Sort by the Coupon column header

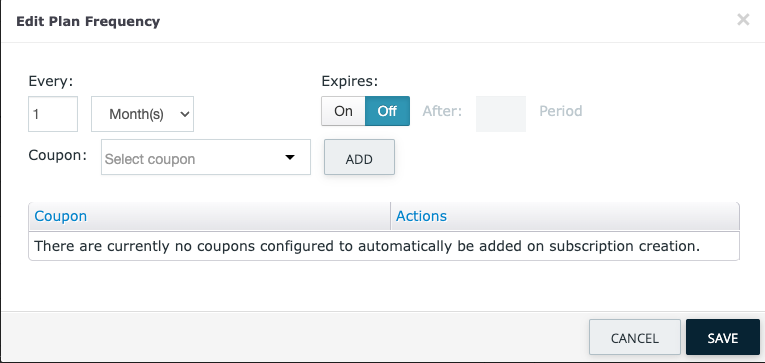[61, 216]
